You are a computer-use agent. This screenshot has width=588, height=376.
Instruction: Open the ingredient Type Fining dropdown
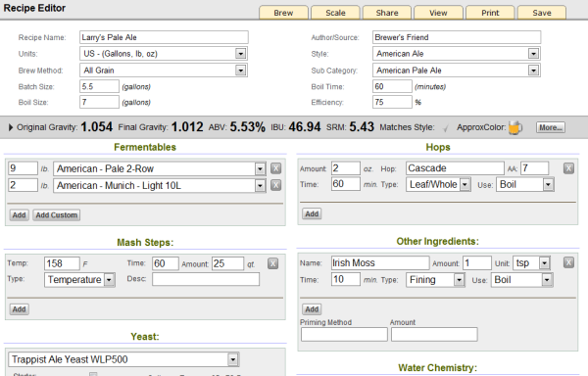point(435,280)
